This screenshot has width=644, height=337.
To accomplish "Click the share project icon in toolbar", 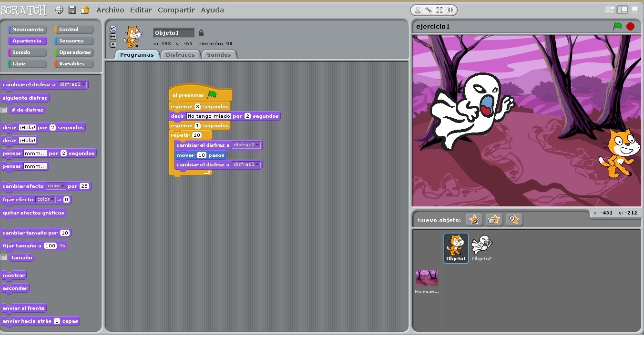I will coord(85,10).
